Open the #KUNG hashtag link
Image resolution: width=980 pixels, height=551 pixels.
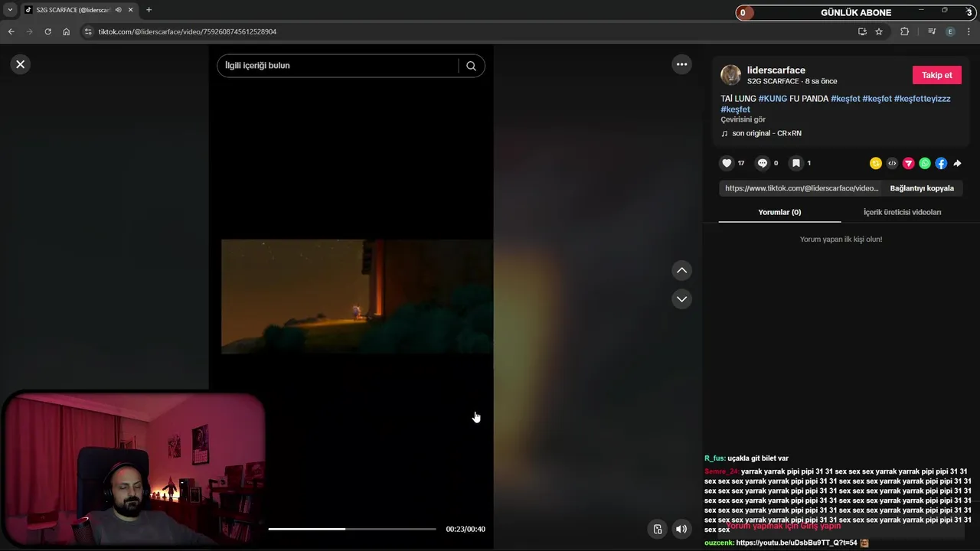tap(773, 99)
